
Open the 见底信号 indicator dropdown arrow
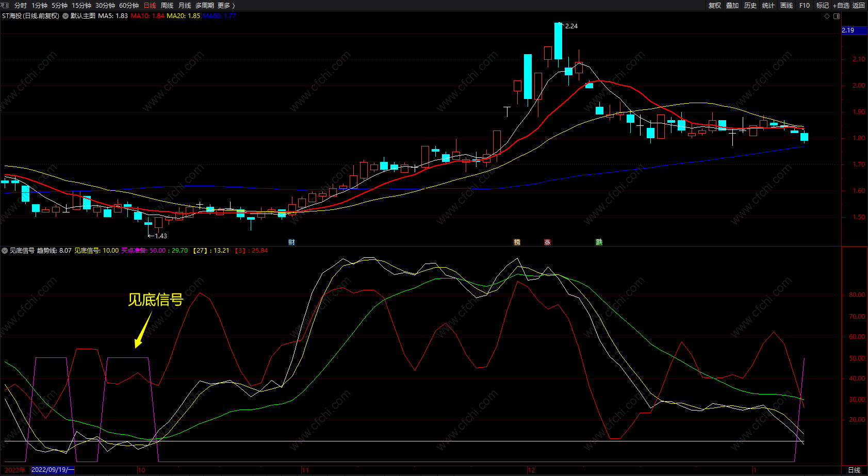(5, 251)
